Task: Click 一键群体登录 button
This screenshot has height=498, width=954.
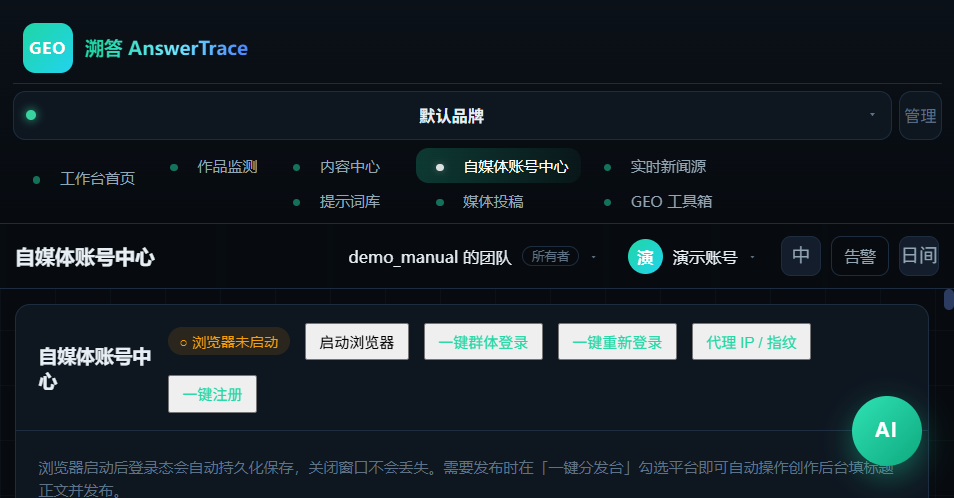Action: click(x=483, y=342)
